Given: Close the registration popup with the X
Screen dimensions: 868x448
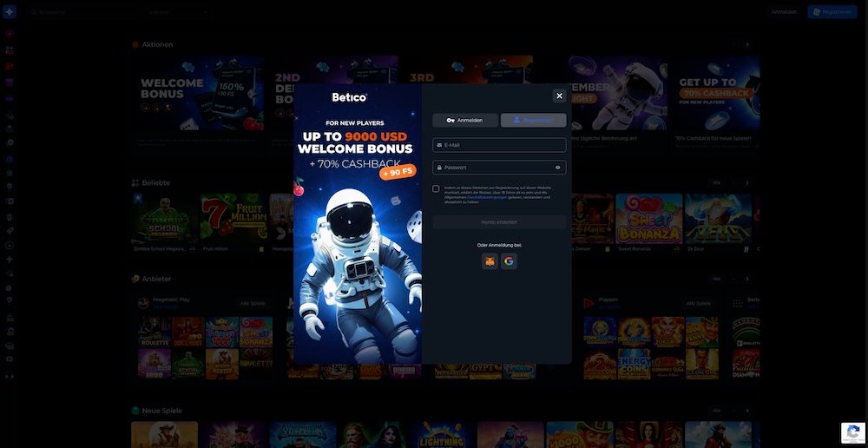Looking at the screenshot, I should pyautogui.click(x=559, y=96).
